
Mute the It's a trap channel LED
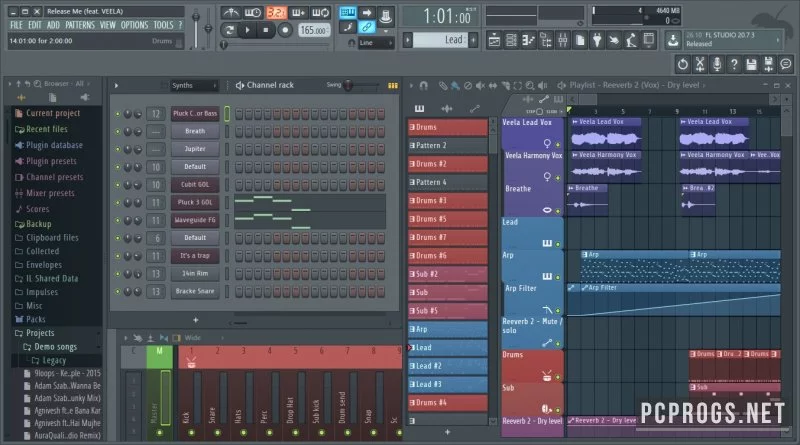pyautogui.click(x=118, y=256)
